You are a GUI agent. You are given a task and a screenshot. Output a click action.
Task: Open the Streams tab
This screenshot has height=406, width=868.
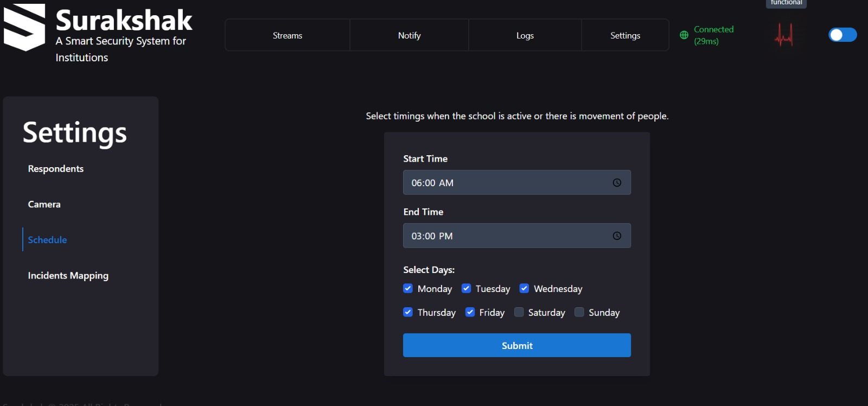point(288,35)
